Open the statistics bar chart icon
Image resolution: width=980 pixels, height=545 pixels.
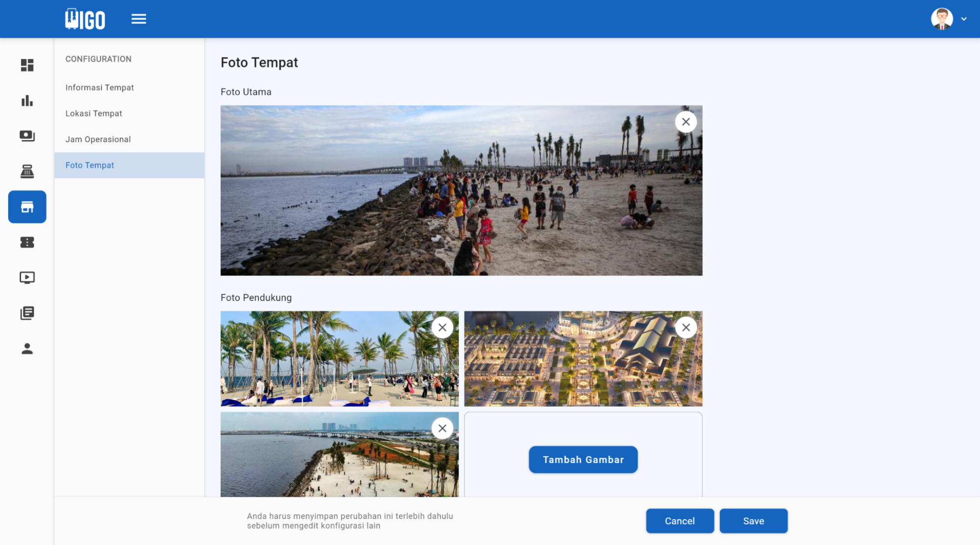point(27,101)
